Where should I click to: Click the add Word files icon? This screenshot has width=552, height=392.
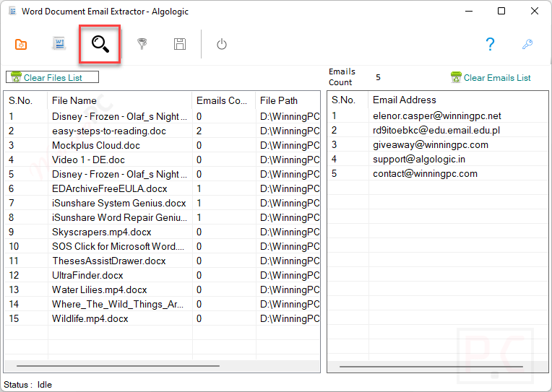(x=59, y=44)
